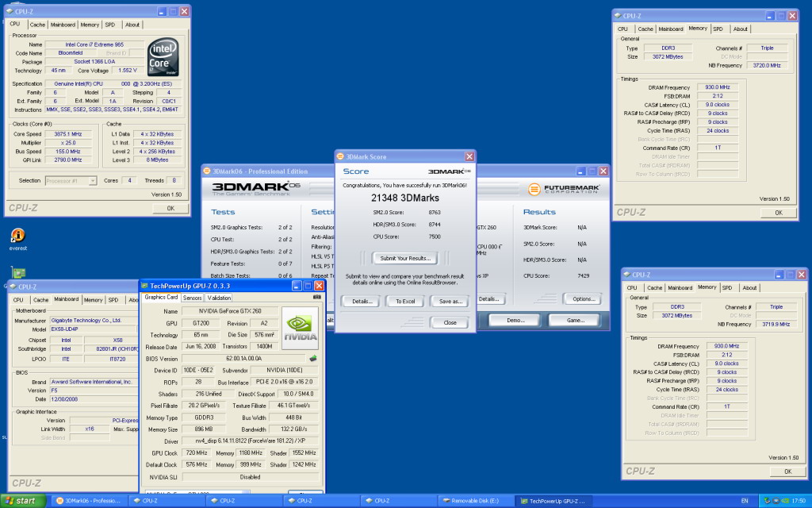Click the Bandwidth value 132.2 GB/s

click(x=293, y=429)
